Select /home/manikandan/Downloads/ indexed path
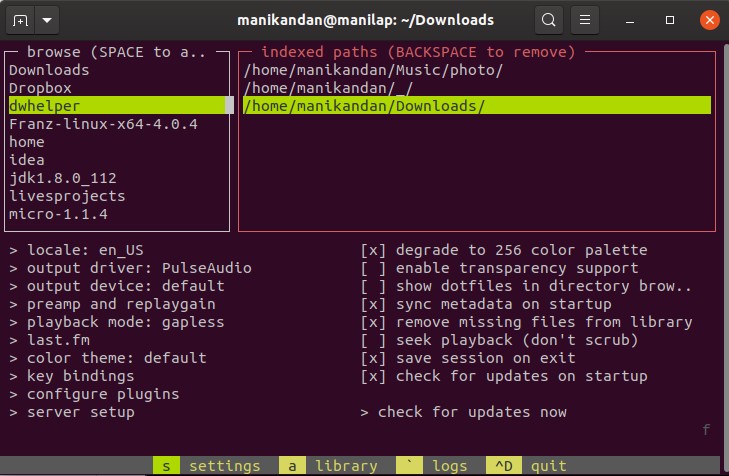 click(x=477, y=106)
